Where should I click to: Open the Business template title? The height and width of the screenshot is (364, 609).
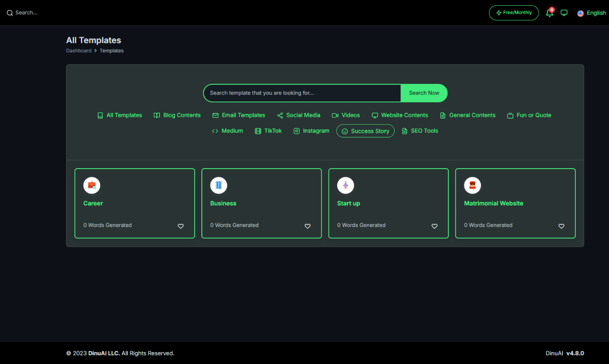point(223,204)
